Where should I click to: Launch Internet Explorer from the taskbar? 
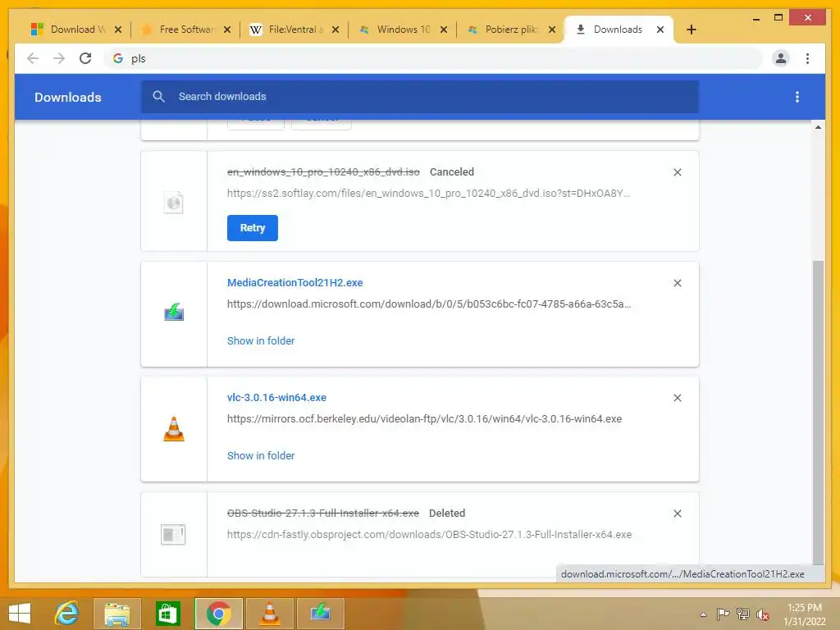click(67, 613)
